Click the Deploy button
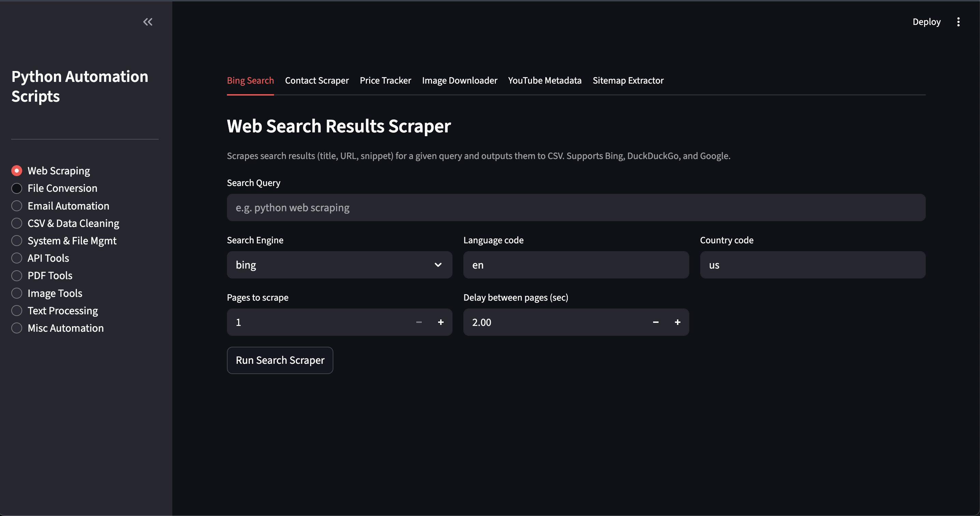The width and height of the screenshot is (980, 516). point(926,22)
